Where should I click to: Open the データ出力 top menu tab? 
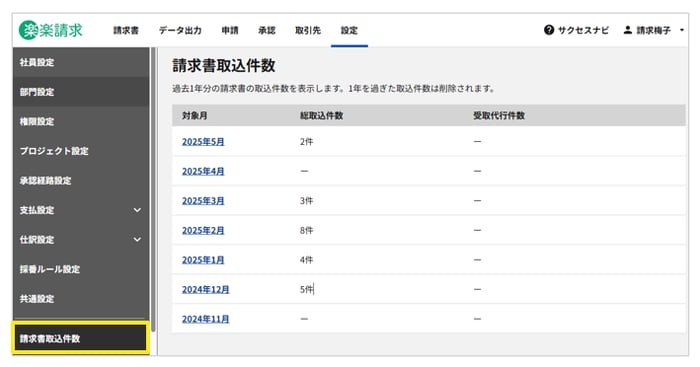click(180, 30)
